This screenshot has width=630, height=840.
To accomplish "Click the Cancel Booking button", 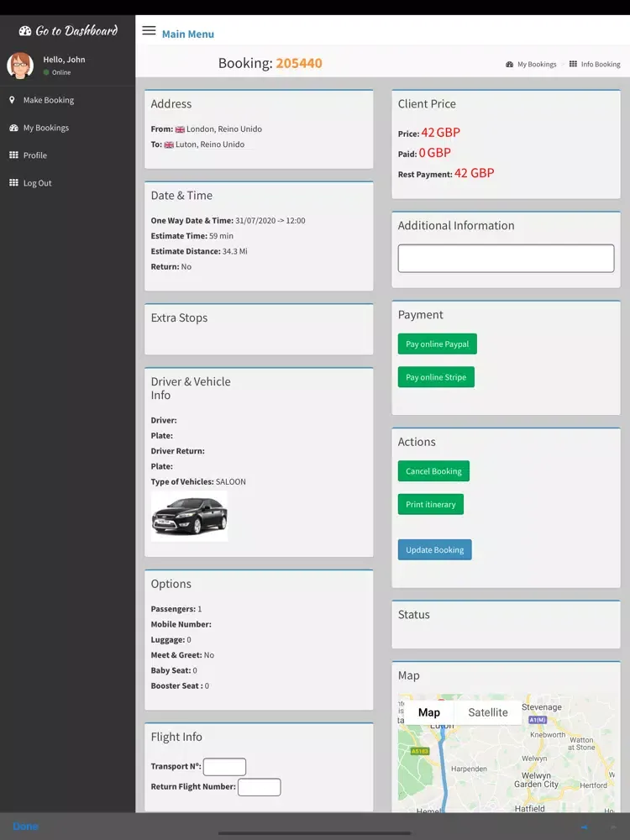I will pyautogui.click(x=433, y=471).
